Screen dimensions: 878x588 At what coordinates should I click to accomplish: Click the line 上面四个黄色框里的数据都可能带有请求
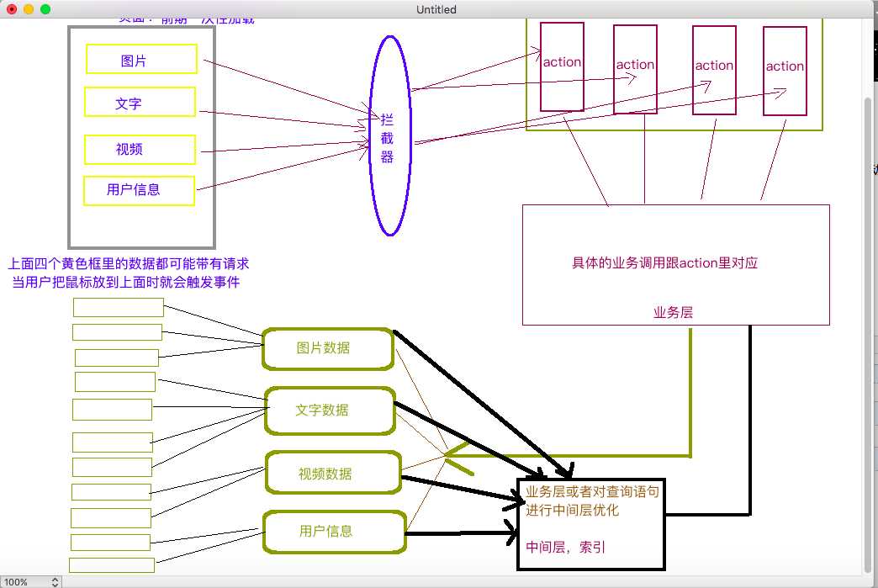pyautogui.click(x=128, y=263)
